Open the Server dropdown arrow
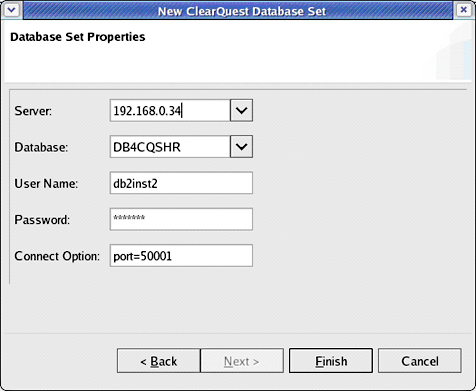This screenshot has height=391, width=476. click(241, 110)
